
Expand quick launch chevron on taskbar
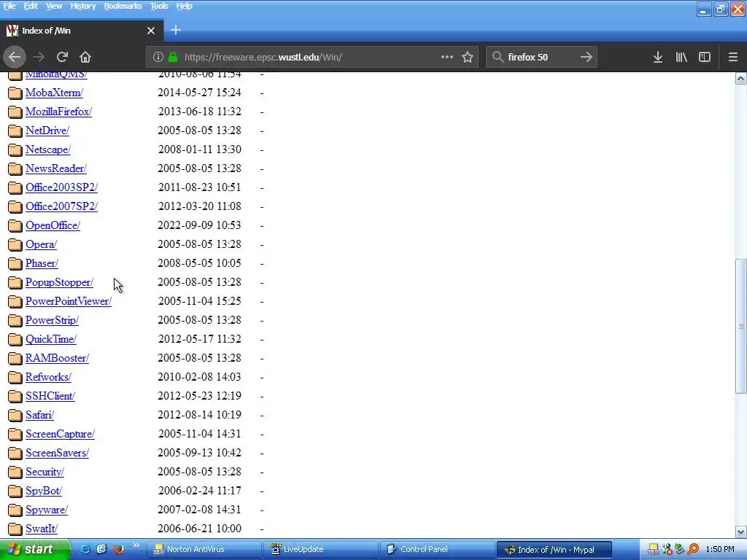136,545
